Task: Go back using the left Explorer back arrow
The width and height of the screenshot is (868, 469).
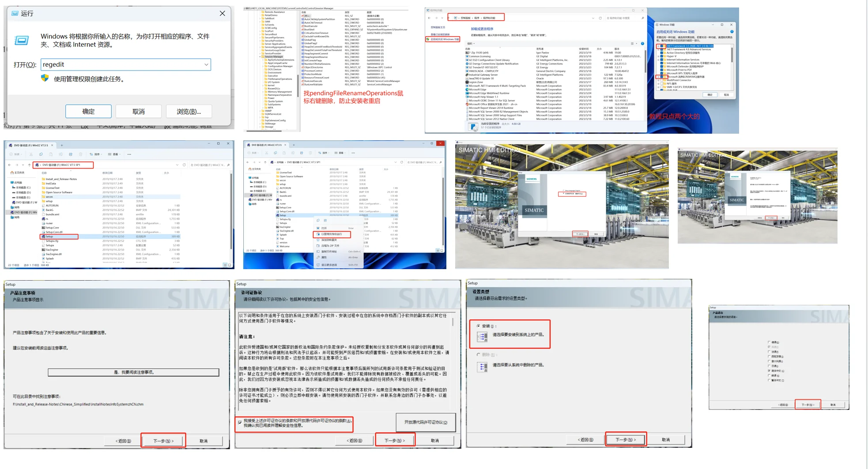Action: [x=10, y=165]
